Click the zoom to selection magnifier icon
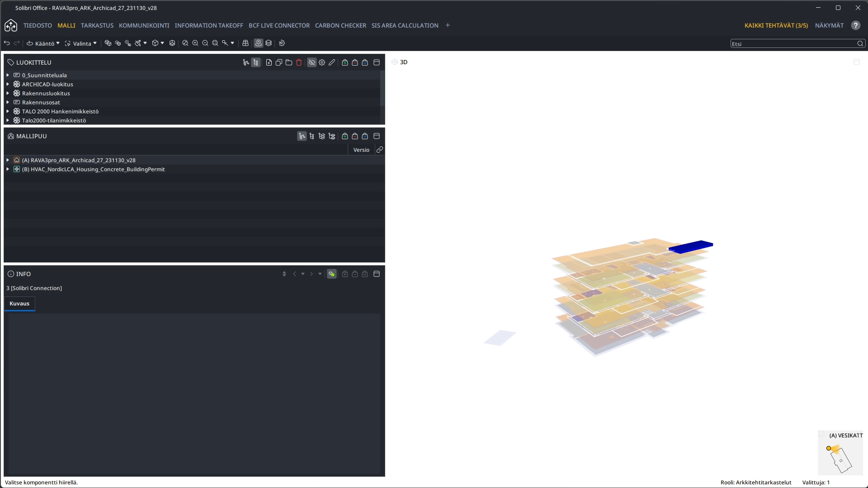Viewport: 868px width, 488px height. coord(215,43)
